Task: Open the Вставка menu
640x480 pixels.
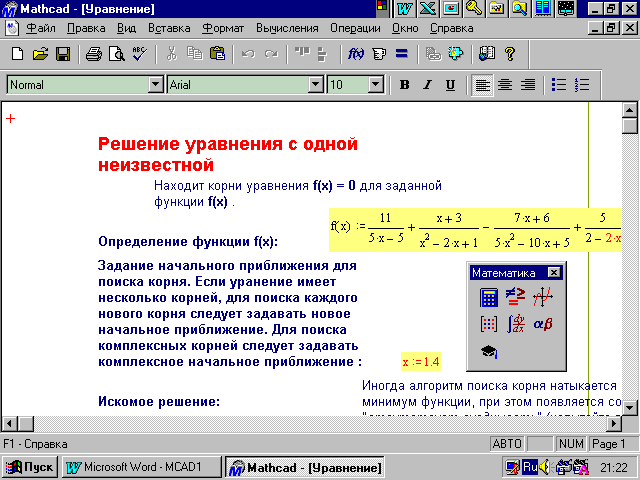Action: (169, 28)
